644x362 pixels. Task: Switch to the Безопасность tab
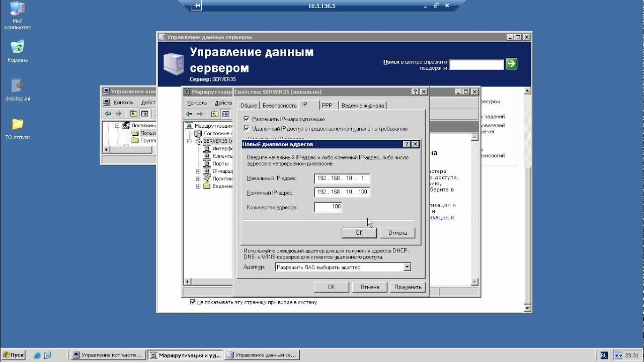pos(279,106)
